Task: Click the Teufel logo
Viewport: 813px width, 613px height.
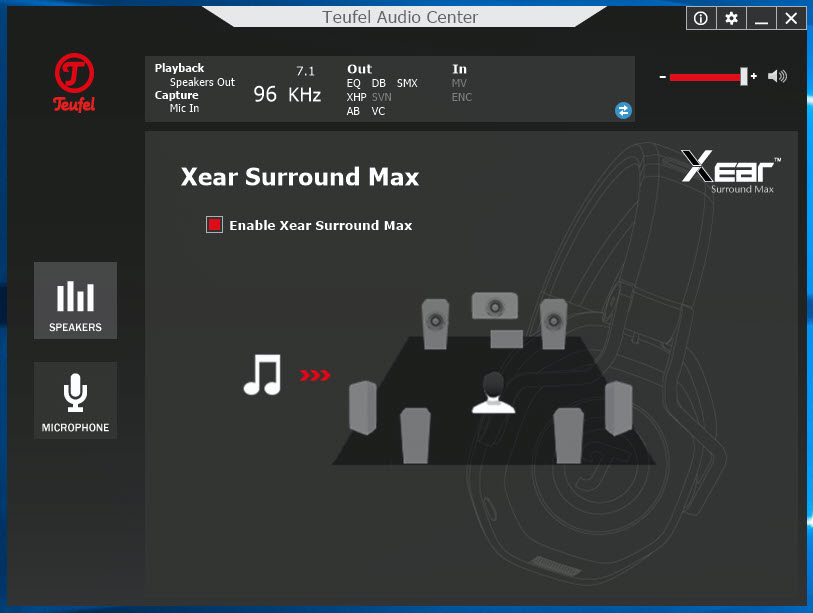Action: pyautogui.click(x=75, y=82)
